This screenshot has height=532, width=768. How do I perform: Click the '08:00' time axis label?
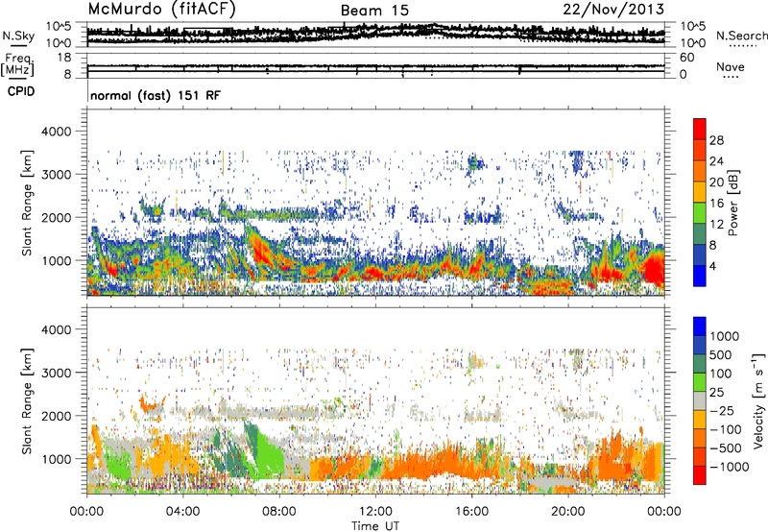click(x=278, y=512)
